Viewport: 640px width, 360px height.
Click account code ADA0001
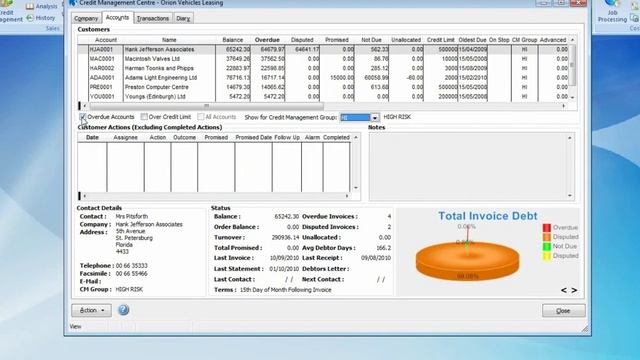[102, 78]
